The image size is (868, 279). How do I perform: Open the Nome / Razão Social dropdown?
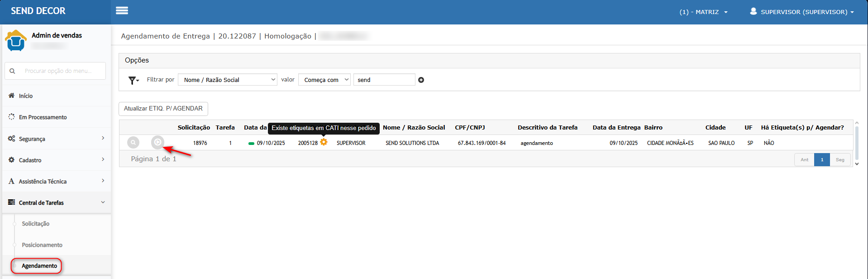pyautogui.click(x=227, y=80)
